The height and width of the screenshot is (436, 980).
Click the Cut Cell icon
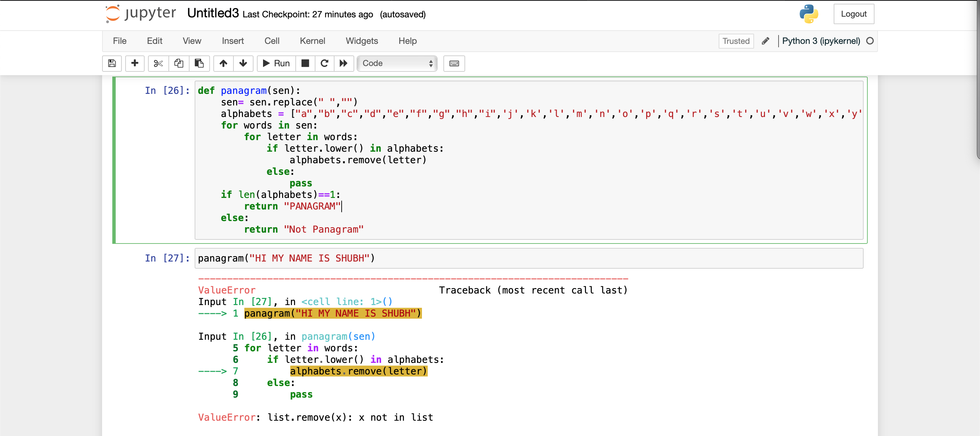158,63
